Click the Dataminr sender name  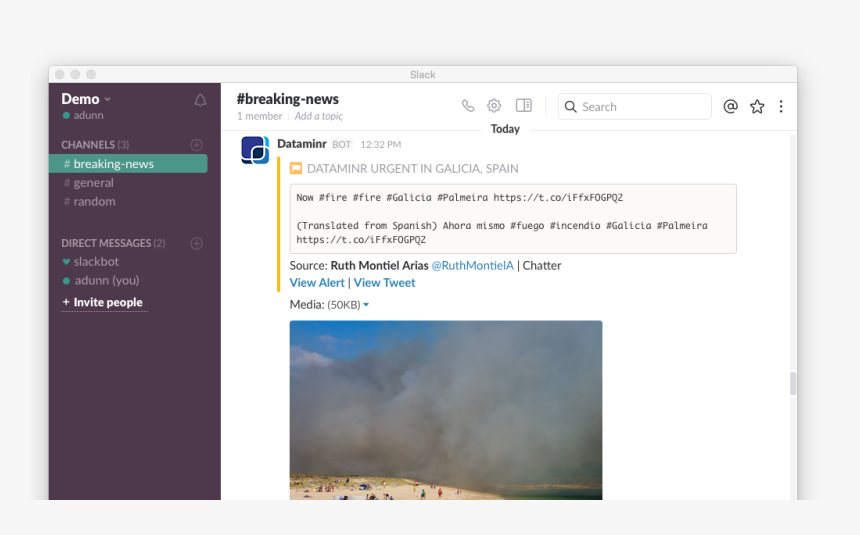point(302,144)
